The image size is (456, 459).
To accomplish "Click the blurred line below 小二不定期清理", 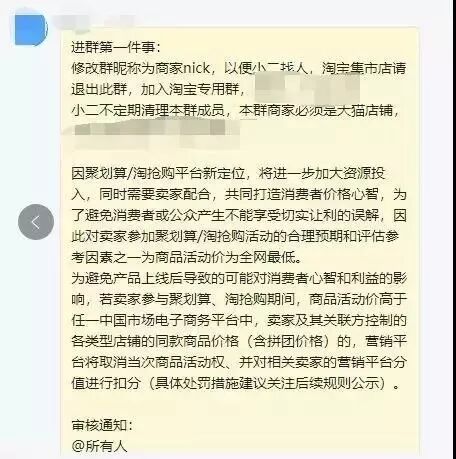I will click(x=157, y=133).
